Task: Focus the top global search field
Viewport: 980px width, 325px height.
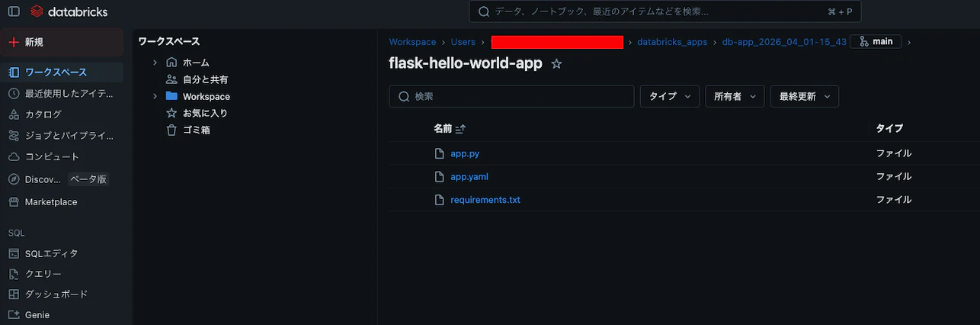Action: 665,12
